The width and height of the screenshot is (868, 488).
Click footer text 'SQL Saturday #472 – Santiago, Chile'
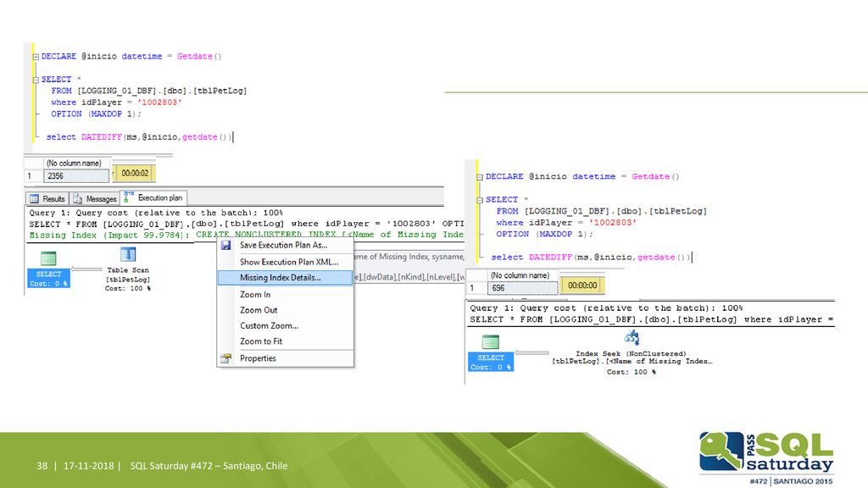pos(209,466)
